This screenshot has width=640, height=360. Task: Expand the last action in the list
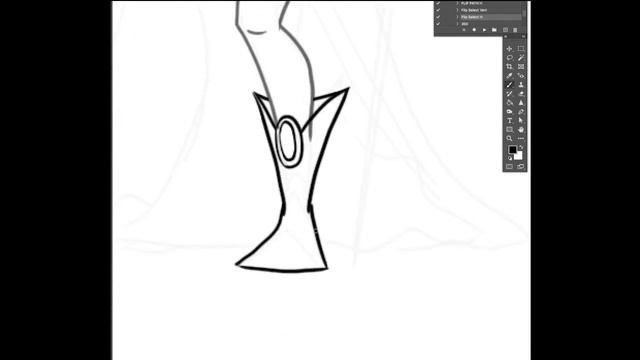pyautogui.click(x=457, y=24)
